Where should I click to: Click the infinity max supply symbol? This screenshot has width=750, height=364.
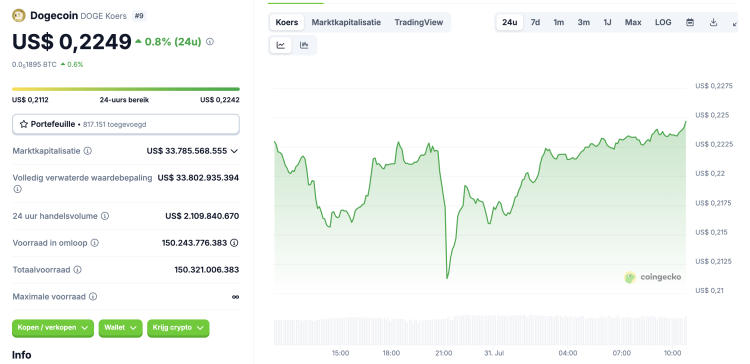tap(235, 297)
